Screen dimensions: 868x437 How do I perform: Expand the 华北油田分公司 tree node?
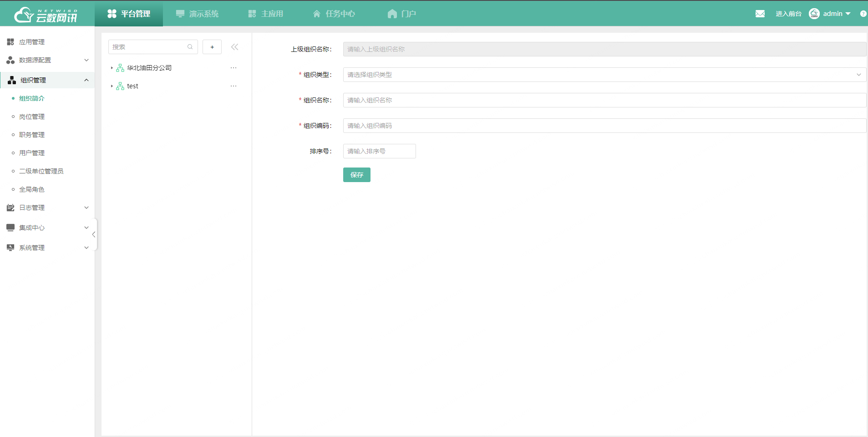(x=112, y=67)
